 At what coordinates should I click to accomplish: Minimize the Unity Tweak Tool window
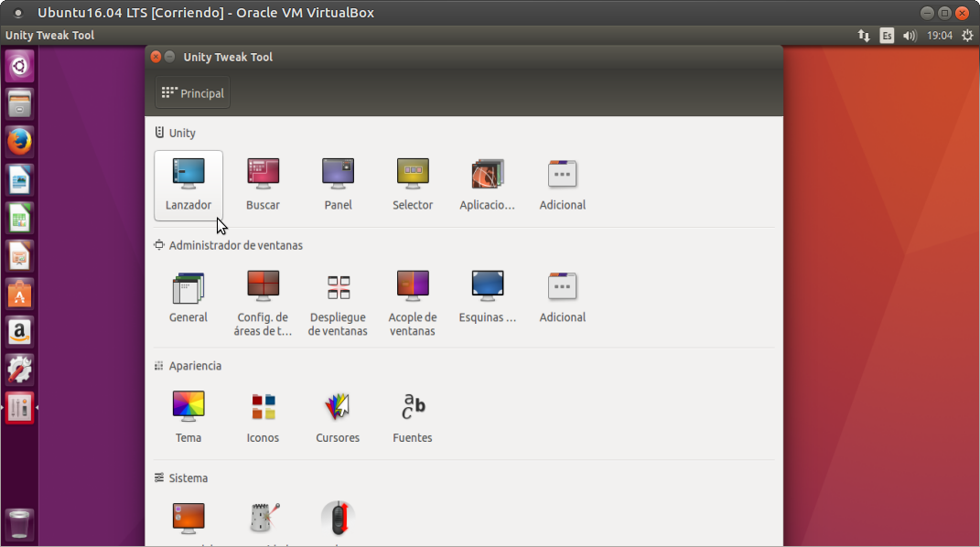[169, 57]
